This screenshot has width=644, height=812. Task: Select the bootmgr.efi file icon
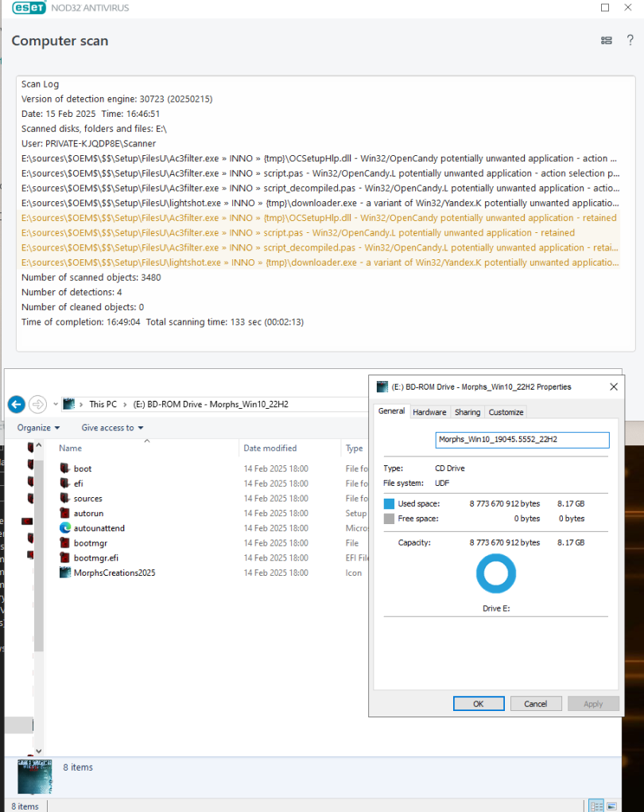coord(64,558)
